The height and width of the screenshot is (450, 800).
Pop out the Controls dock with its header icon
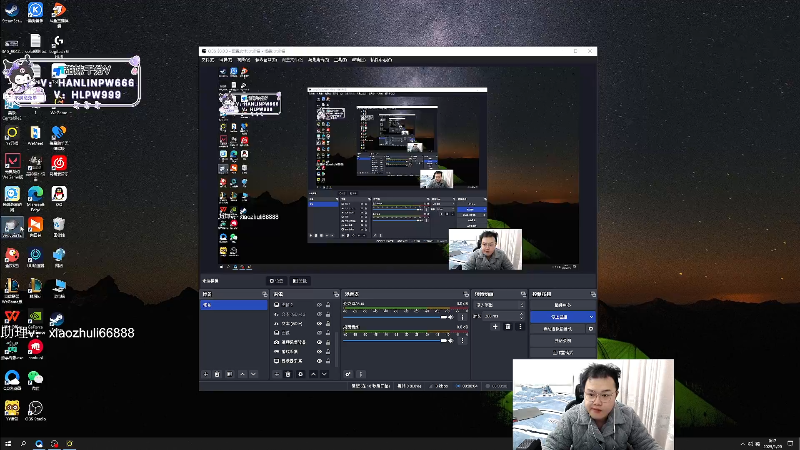pyautogui.click(x=593, y=294)
